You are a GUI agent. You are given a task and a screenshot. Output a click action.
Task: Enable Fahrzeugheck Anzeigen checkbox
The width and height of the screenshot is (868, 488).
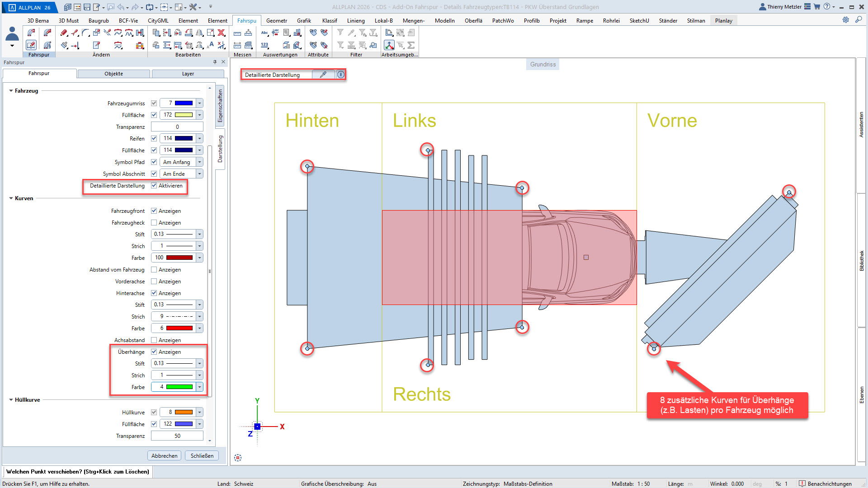[x=154, y=223]
